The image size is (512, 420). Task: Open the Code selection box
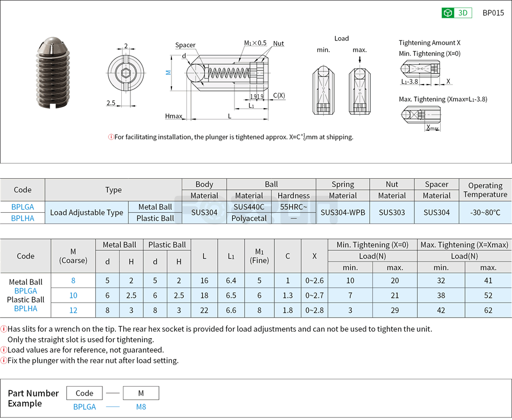84,393
